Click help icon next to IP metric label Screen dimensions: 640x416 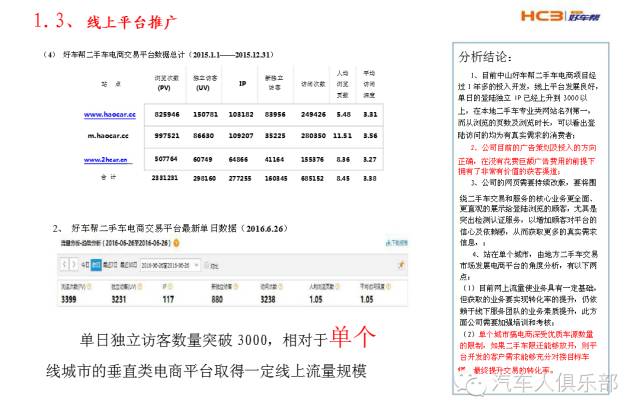171,287
